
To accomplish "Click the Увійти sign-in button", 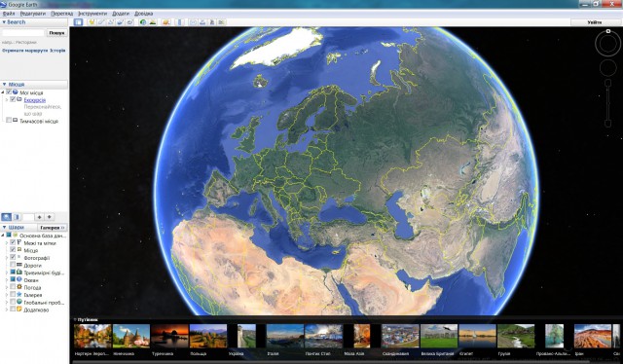I will (x=595, y=22).
